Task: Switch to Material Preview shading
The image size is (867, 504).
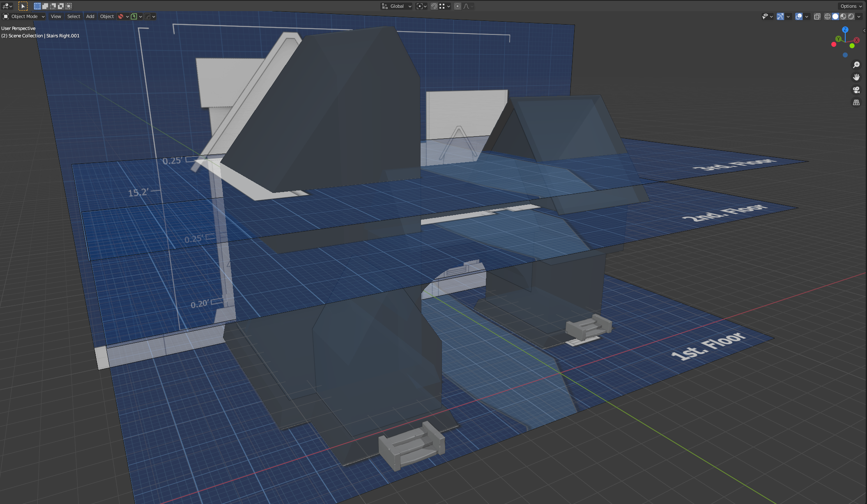Action: [x=843, y=16]
